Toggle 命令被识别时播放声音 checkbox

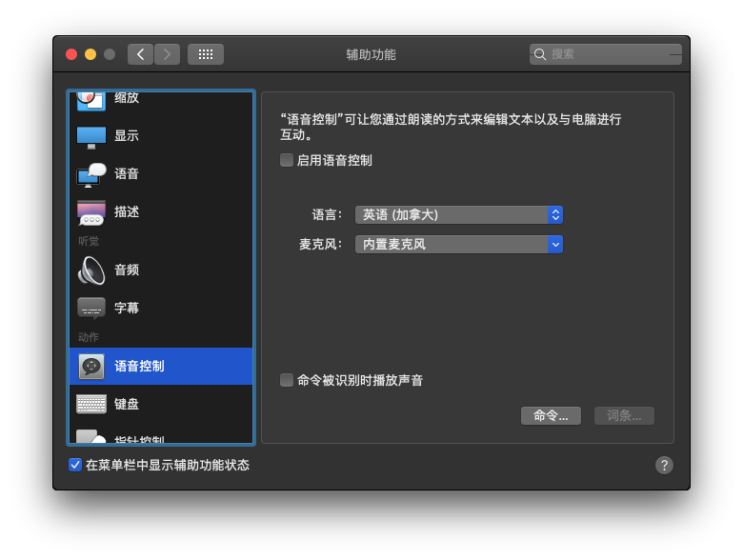[x=287, y=380]
